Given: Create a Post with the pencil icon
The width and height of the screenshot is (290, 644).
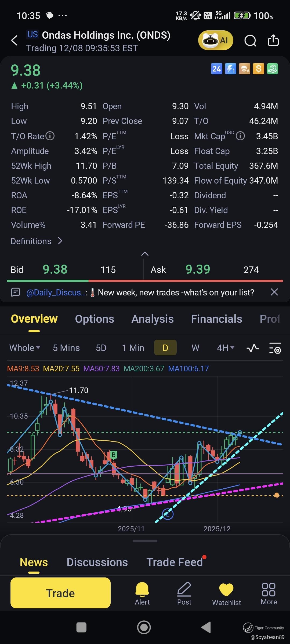Looking at the screenshot, I should point(184,594).
